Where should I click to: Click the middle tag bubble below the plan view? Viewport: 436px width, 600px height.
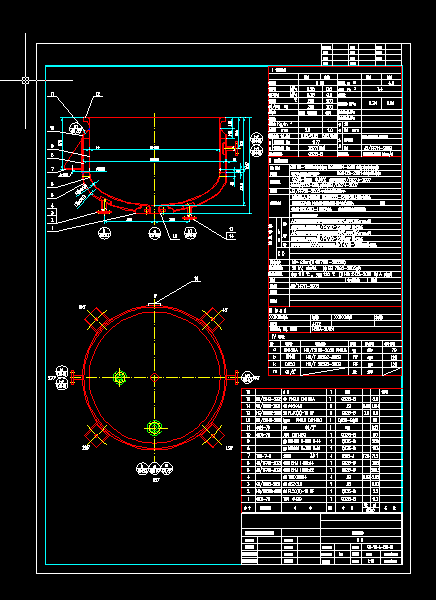155,468
